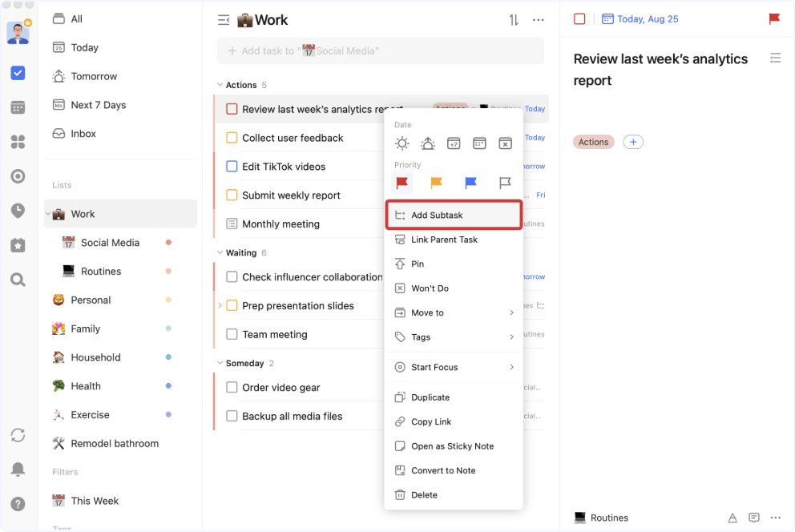Click the + to add a tag

point(633,142)
